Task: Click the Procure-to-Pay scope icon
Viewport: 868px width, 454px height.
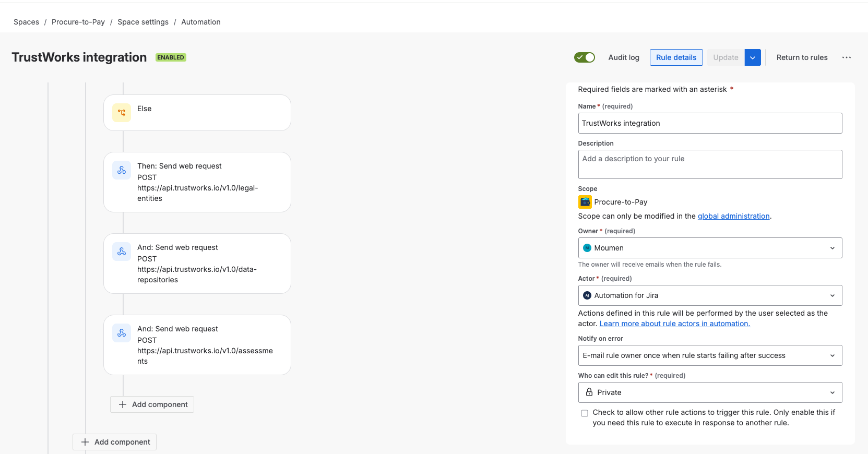Action: 585,202
